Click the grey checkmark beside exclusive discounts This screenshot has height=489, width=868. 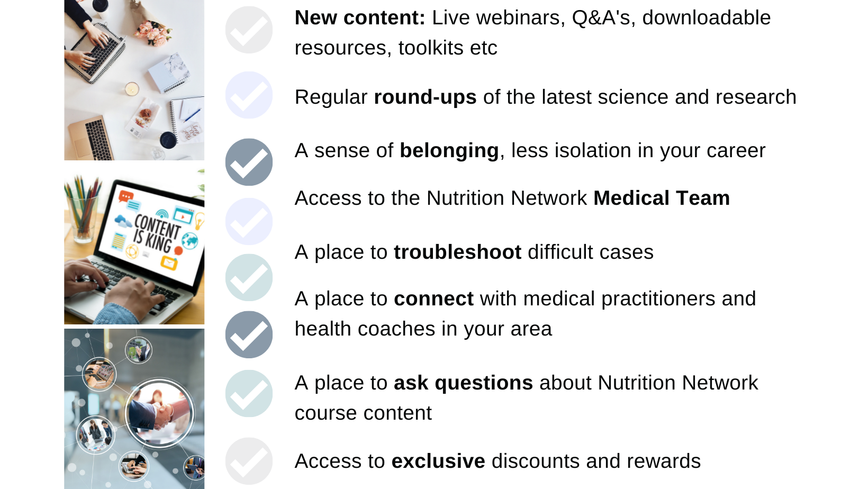click(249, 461)
